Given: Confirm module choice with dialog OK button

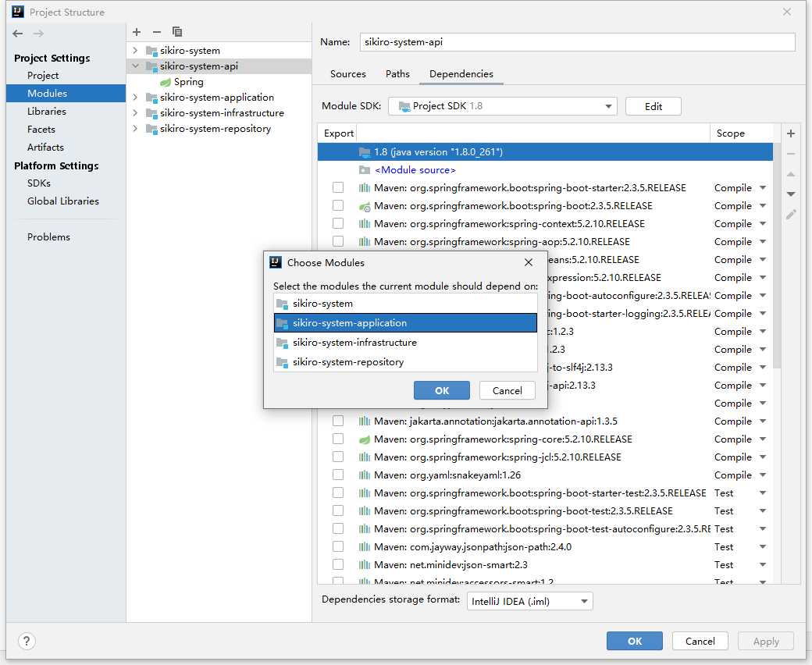Looking at the screenshot, I should [x=442, y=391].
